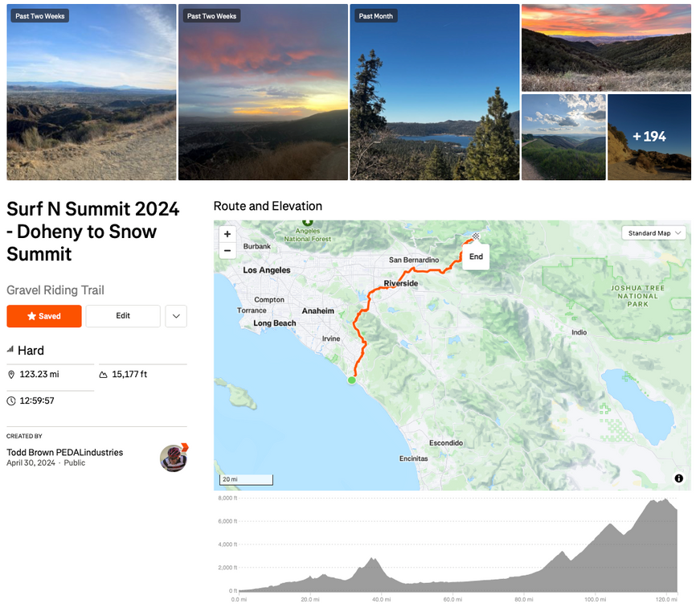Screen dimensions: 700x608
Task: Click the green route start marker
Action: (x=351, y=380)
